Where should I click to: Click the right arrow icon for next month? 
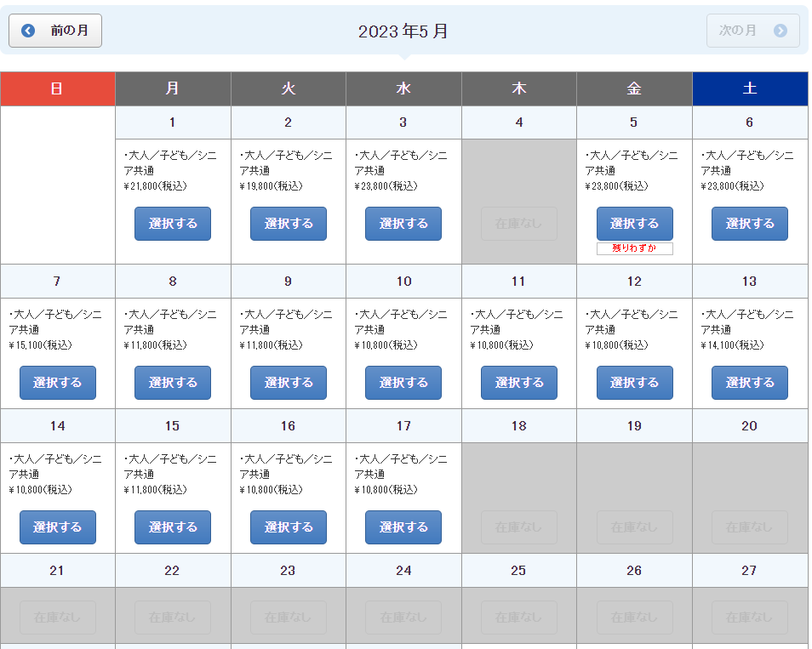(780, 31)
